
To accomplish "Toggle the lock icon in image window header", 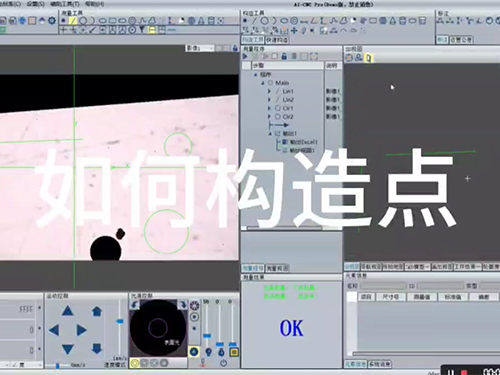I will coord(235,48).
